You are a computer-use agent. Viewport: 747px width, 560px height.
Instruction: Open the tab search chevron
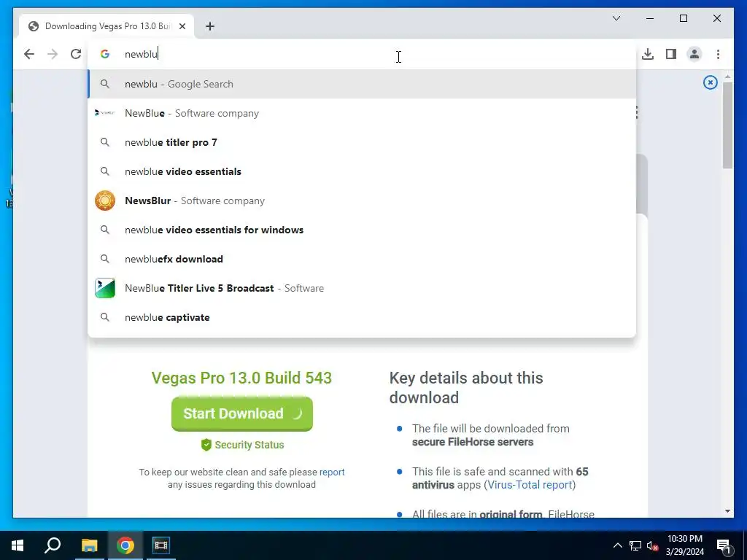pyautogui.click(x=616, y=18)
